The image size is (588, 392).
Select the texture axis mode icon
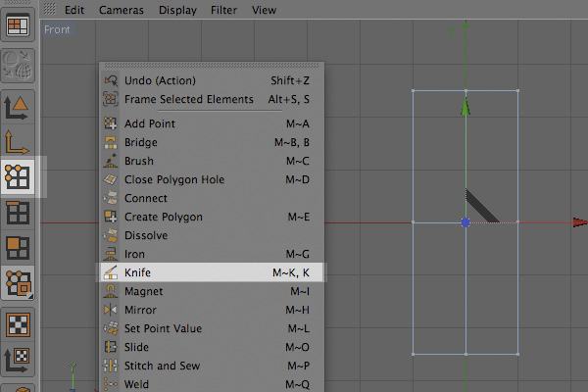pyautogui.click(x=17, y=360)
